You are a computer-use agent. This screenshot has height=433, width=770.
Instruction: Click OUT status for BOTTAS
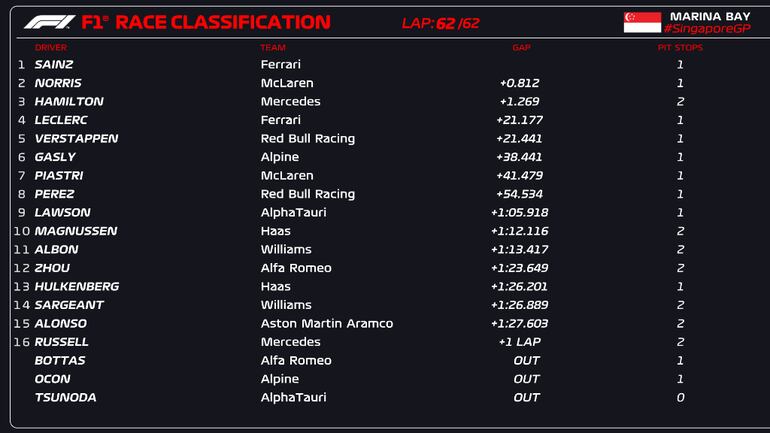pyautogui.click(x=526, y=360)
